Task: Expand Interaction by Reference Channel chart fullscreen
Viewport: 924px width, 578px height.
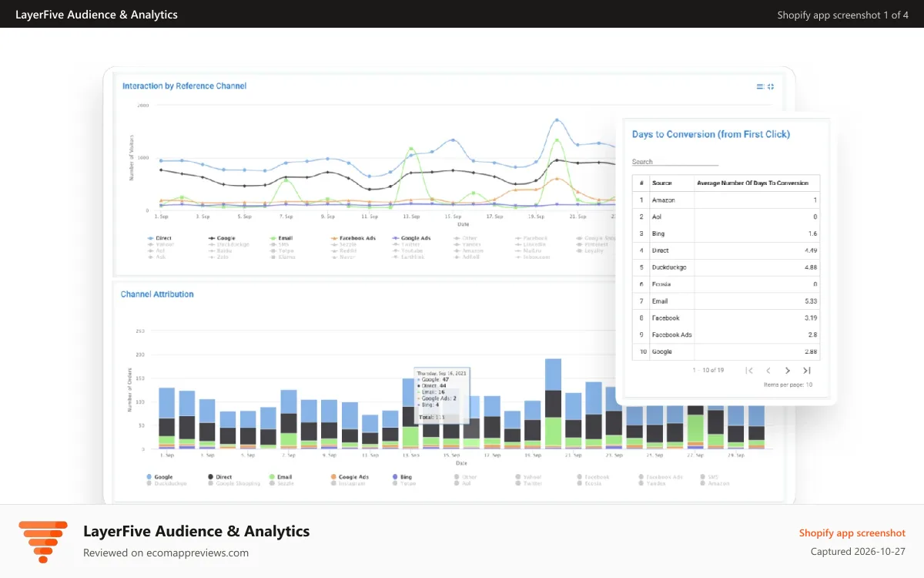Action: [x=771, y=86]
